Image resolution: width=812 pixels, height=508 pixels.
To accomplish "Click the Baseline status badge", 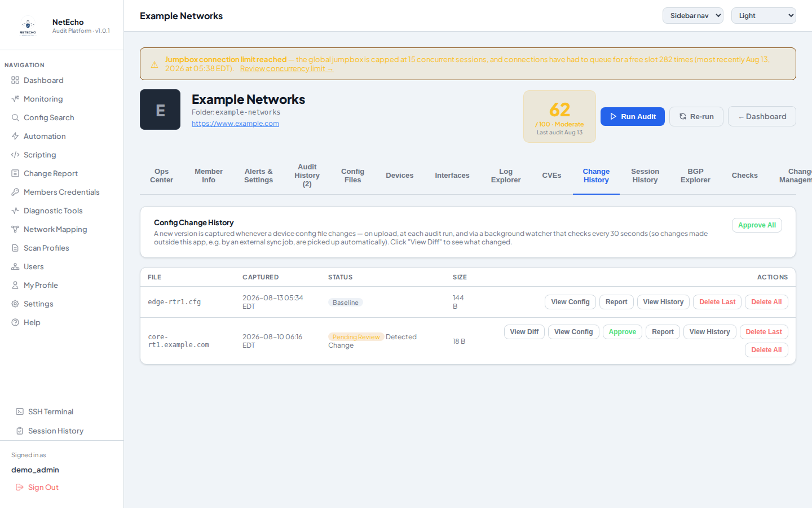I will [345, 303].
